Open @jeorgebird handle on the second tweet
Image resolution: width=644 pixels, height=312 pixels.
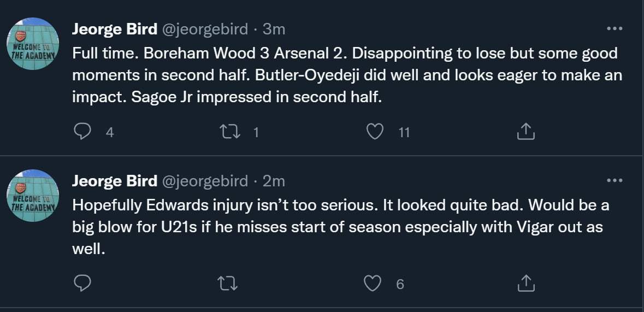point(205,180)
